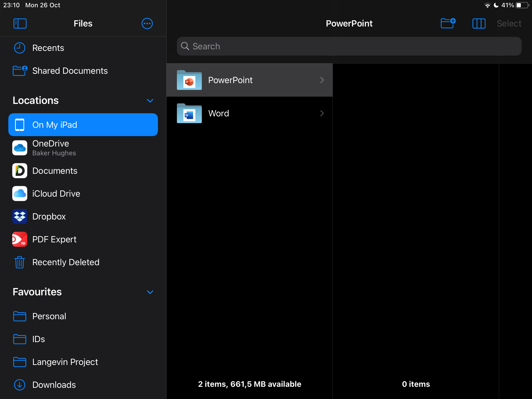
Task: Click the Search field
Action: tap(349, 46)
